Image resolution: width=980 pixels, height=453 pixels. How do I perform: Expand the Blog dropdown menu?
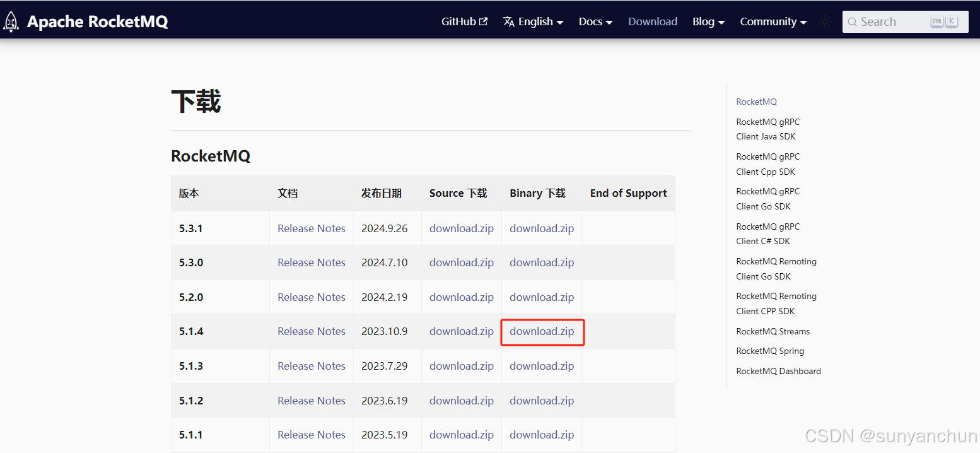tap(708, 21)
